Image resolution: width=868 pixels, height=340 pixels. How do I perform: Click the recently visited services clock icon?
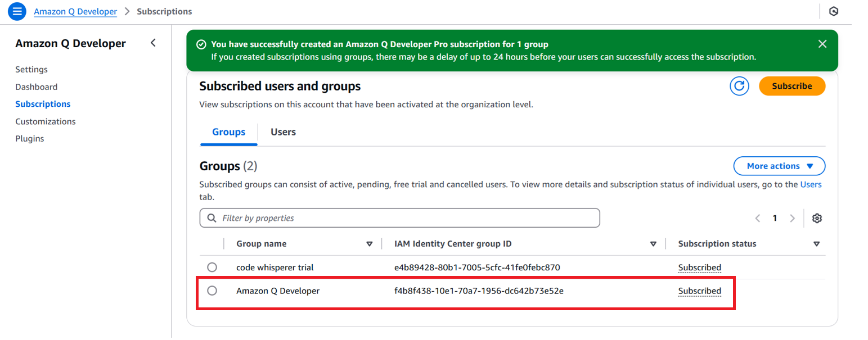[x=834, y=11]
